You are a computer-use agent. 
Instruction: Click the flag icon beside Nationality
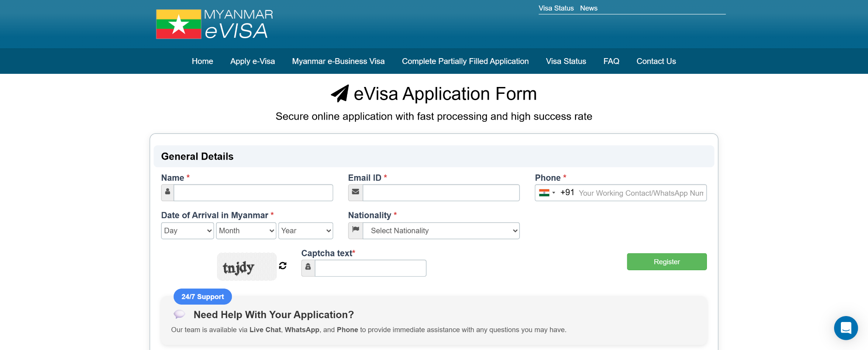[356, 230]
